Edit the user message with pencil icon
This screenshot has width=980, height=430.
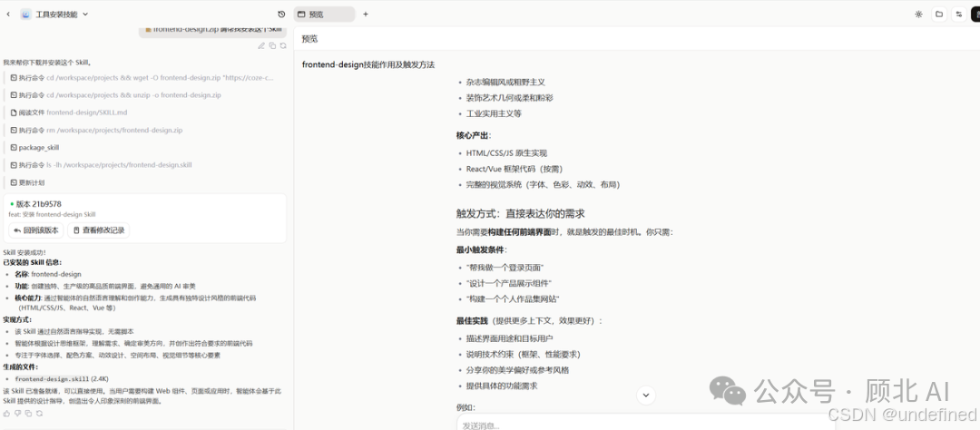click(261, 45)
